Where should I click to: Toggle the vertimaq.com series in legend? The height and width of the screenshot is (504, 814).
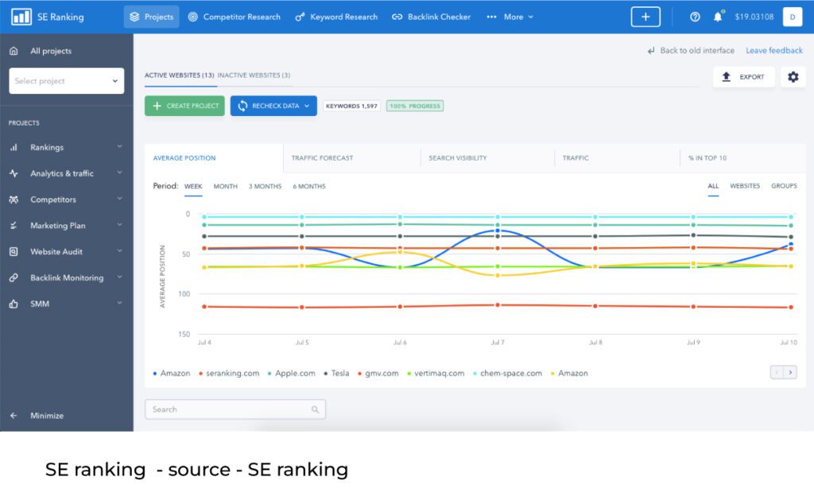click(436, 373)
